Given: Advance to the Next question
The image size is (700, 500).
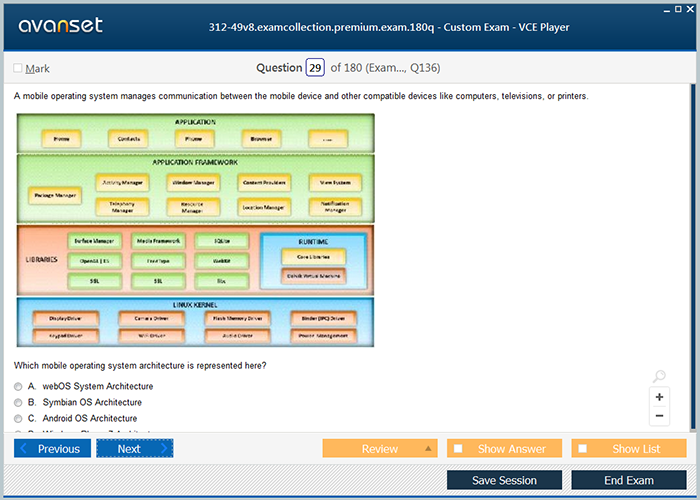Looking at the screenshot, I should 134,449.
